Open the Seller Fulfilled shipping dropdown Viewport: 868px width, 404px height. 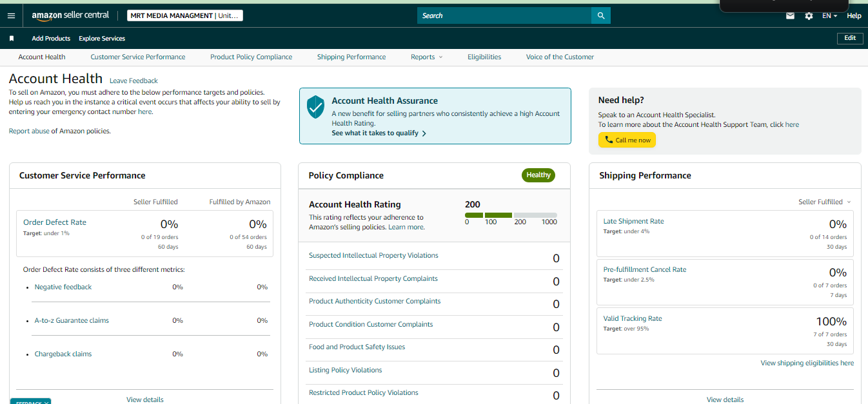tap(825, 202)
